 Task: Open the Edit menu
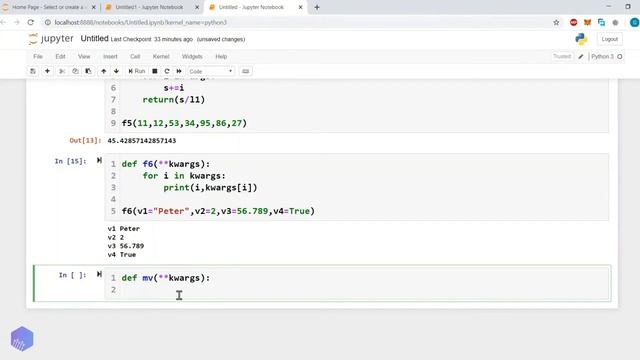[x=60, y=56]
